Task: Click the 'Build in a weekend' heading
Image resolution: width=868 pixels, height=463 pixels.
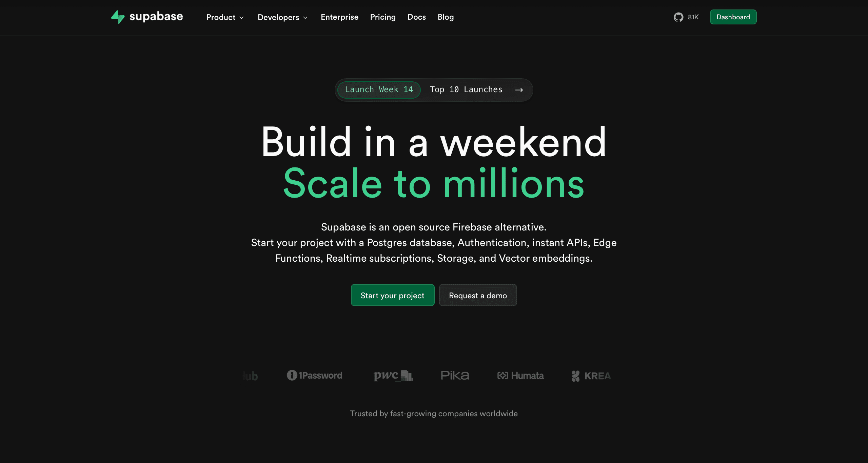Action: tap(434, 142)
